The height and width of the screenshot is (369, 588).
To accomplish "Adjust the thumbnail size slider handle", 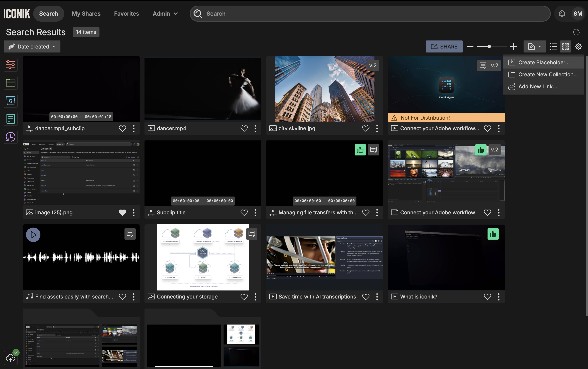I will coord(489,46).
